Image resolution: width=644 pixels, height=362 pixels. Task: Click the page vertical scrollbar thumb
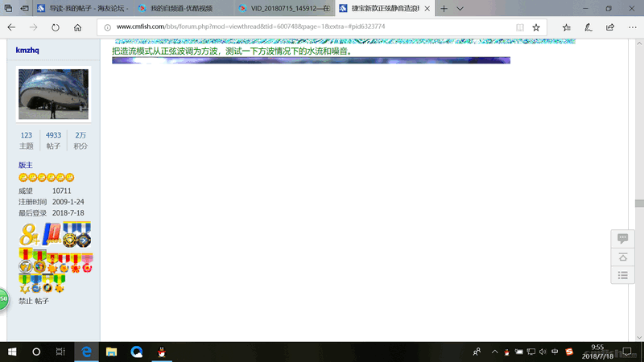[639, 204]
